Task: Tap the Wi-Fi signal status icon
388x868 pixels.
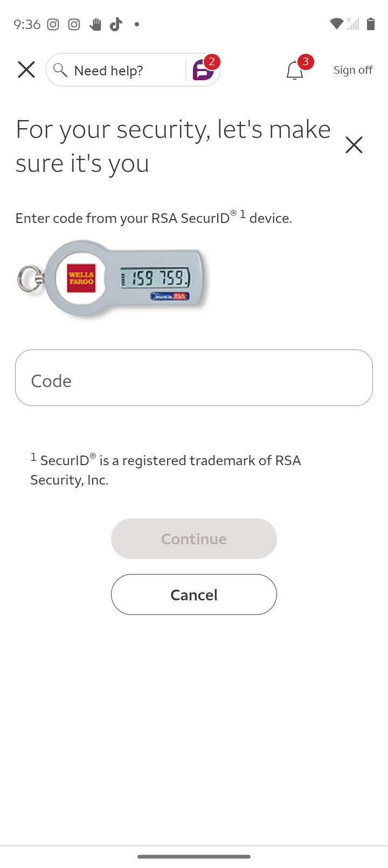Action: [336, 24]
